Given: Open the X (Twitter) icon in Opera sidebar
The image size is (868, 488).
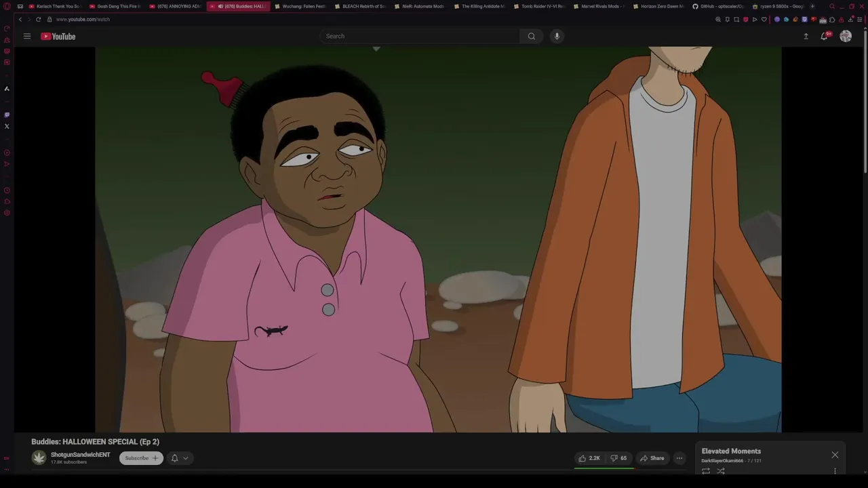Looking at the screenshot, I should click(x=7, y=126).
